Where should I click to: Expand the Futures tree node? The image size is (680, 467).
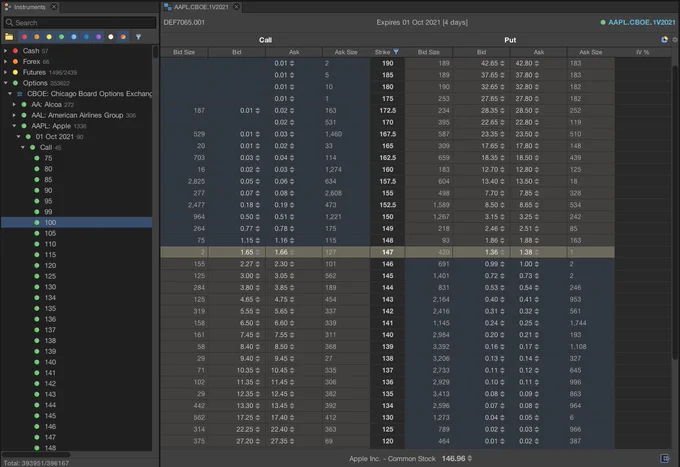(6, 72)
